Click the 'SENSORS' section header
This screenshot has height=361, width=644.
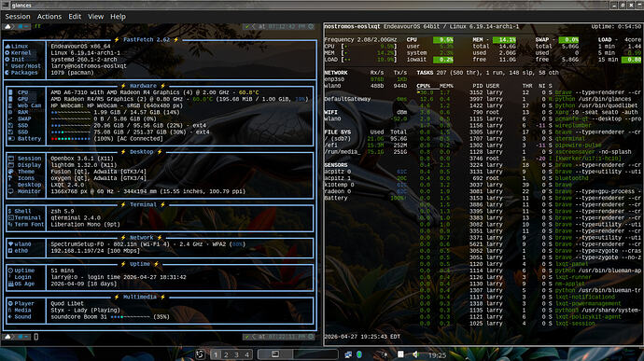336,165
